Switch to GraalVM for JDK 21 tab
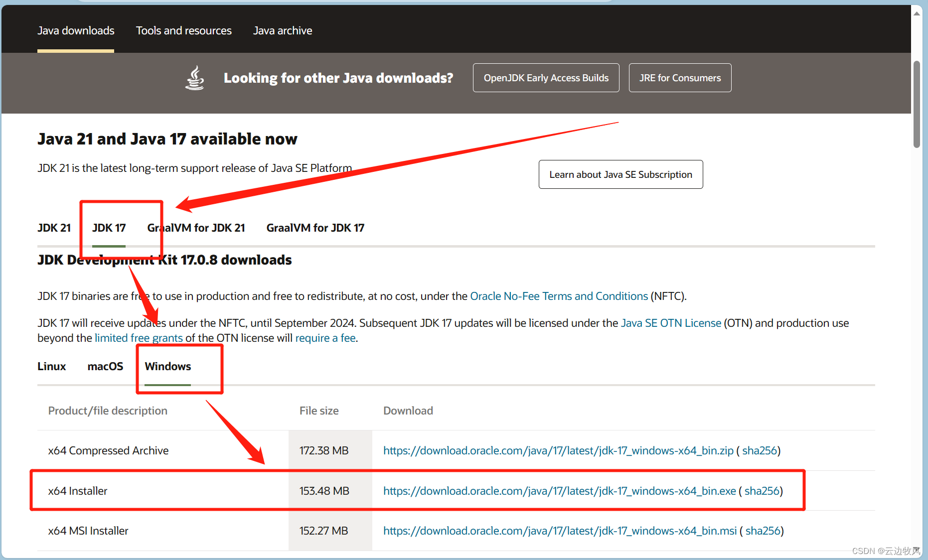This screenshot has width=928, height=560. click(196, 228)
